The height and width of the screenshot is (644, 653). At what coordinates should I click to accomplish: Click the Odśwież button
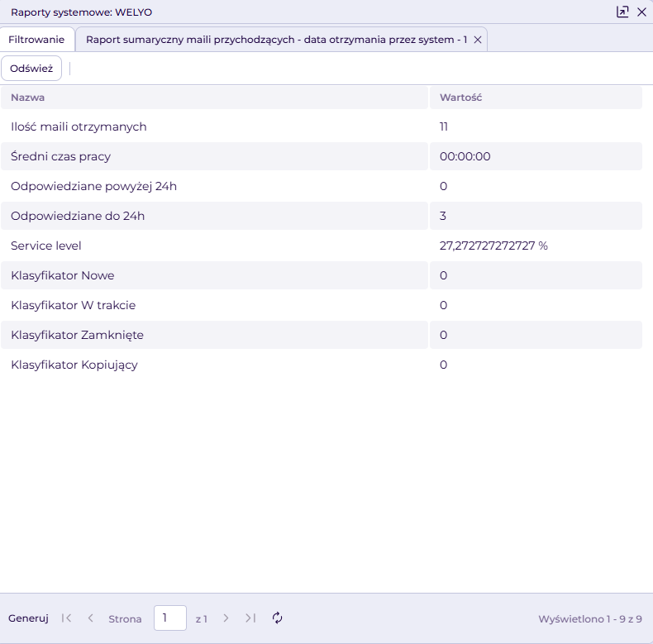[31, 69]
